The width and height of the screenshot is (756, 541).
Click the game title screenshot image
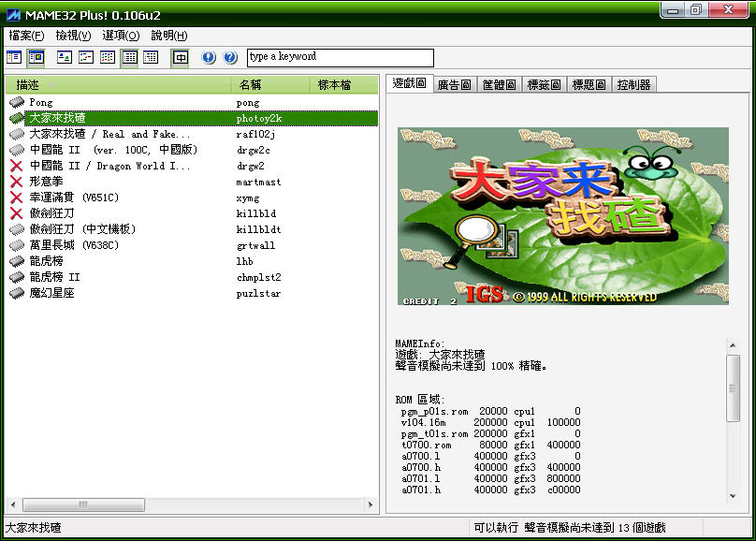(x=562, y=216)
